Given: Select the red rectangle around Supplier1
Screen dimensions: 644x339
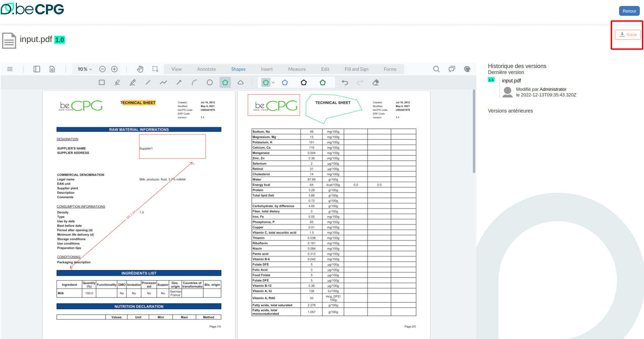Looking at the screenshot, I should click(172, 147).
